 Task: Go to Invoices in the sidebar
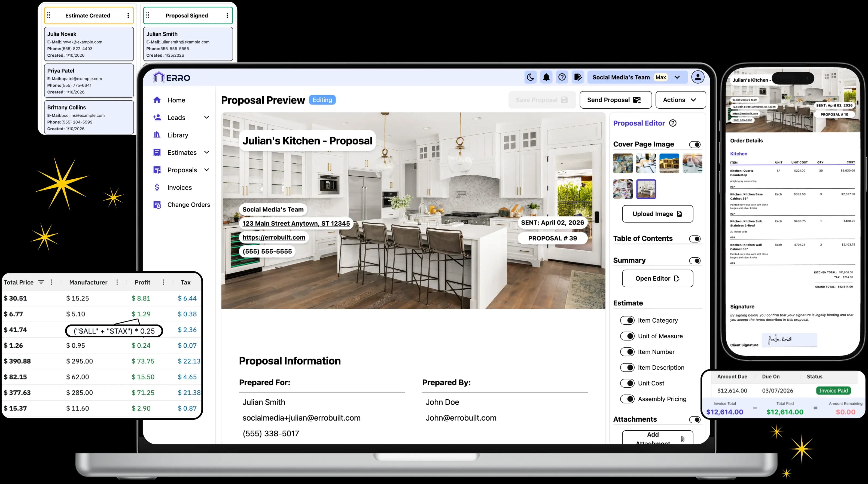pyautogui.click(x=179, y=187)
